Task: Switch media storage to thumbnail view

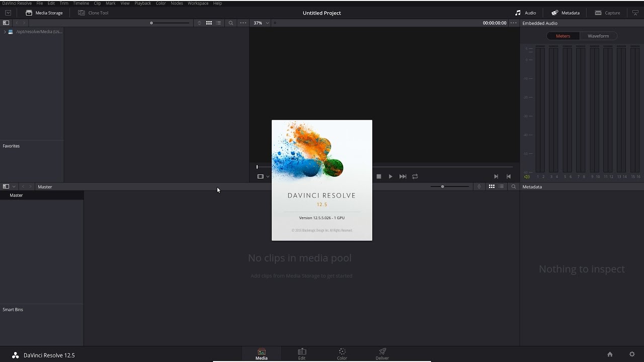Action: pos(209,23)
